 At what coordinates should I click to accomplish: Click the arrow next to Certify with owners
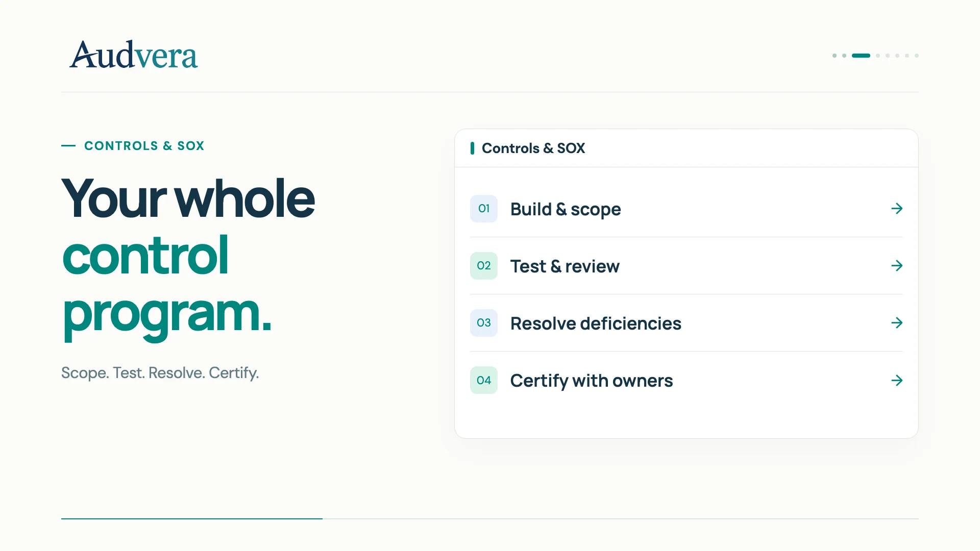tap(897, 381)
